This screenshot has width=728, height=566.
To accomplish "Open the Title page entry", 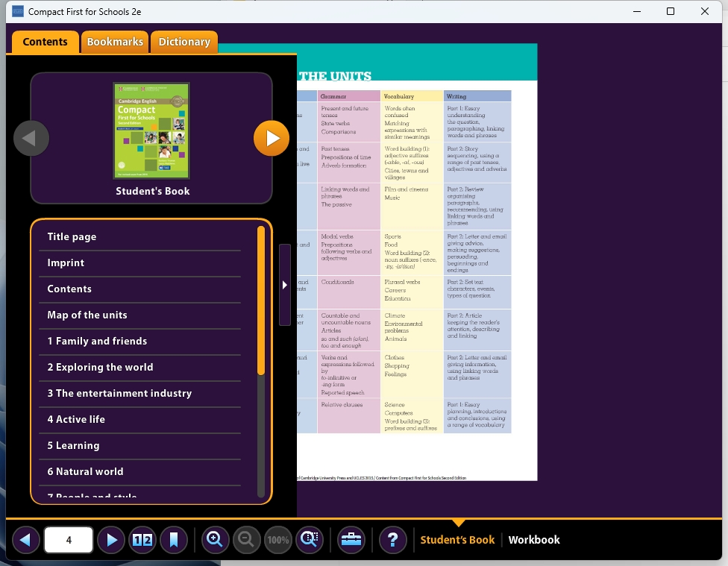I will (139, 237).
